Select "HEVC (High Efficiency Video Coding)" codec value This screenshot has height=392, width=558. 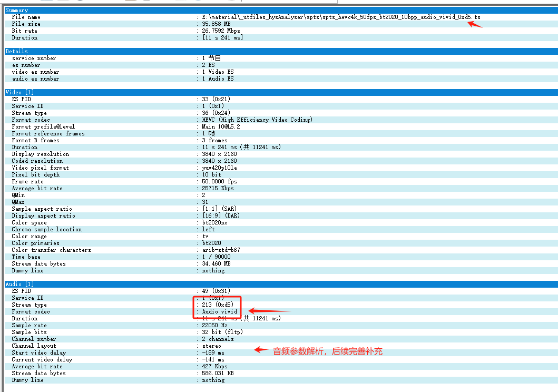click(x=257, y=120)
